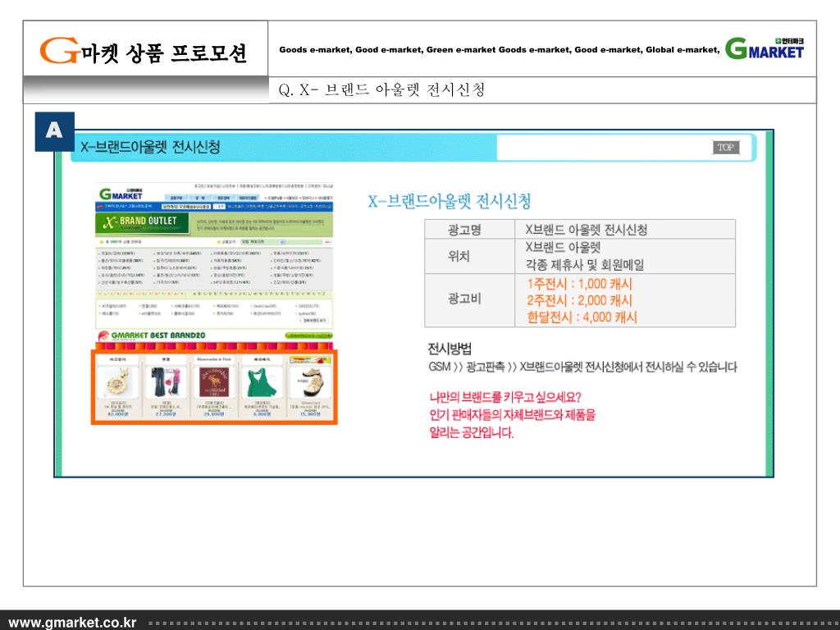Click the Gmarket logo inside the embedded webpage
This screenshot has width=840, height=630.
coord(121,194)
